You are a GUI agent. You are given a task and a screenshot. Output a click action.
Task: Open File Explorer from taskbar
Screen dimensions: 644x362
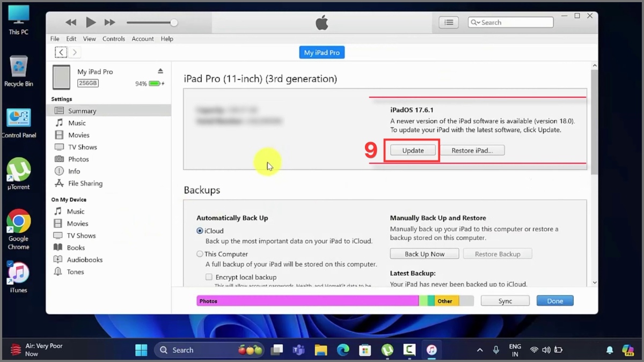pos(321,350)
